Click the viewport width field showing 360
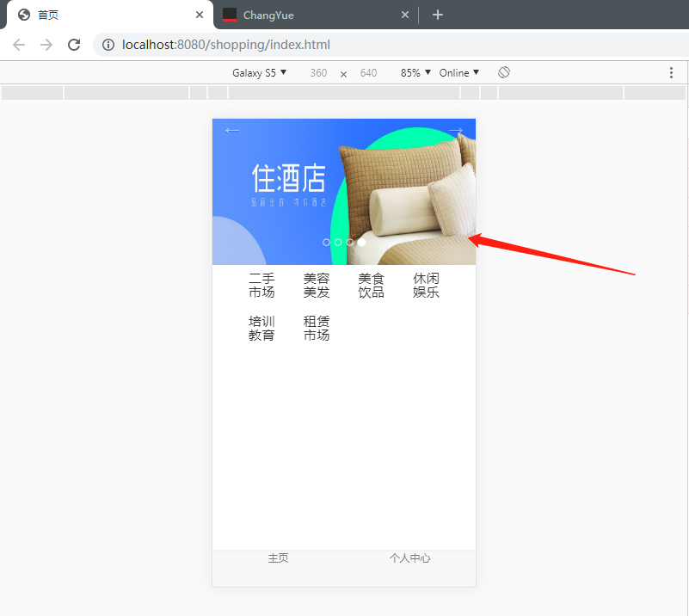 pos(318,73)
